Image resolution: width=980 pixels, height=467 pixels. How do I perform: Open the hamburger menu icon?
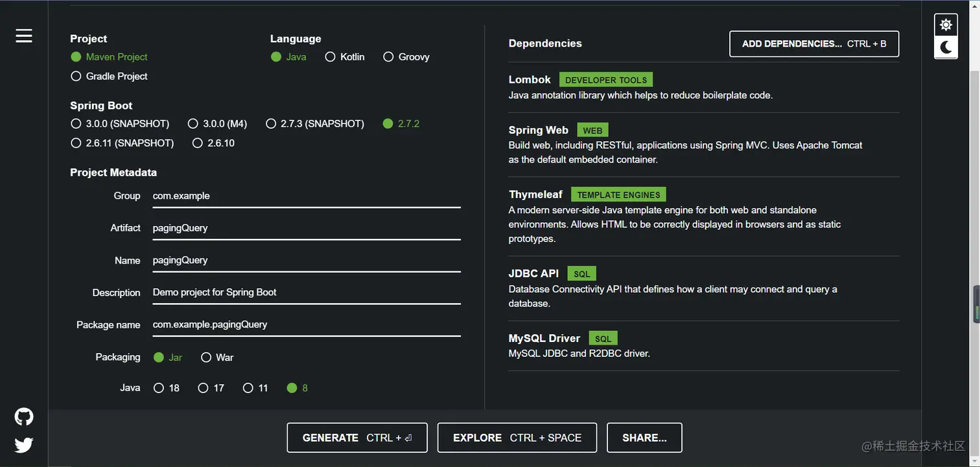(x=24, y=36)
